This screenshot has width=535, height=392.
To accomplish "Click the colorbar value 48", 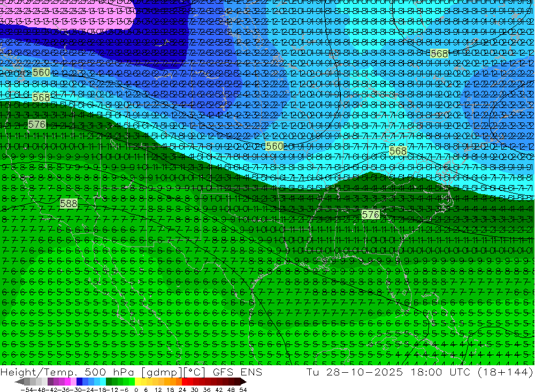I will tap(231, 390).
